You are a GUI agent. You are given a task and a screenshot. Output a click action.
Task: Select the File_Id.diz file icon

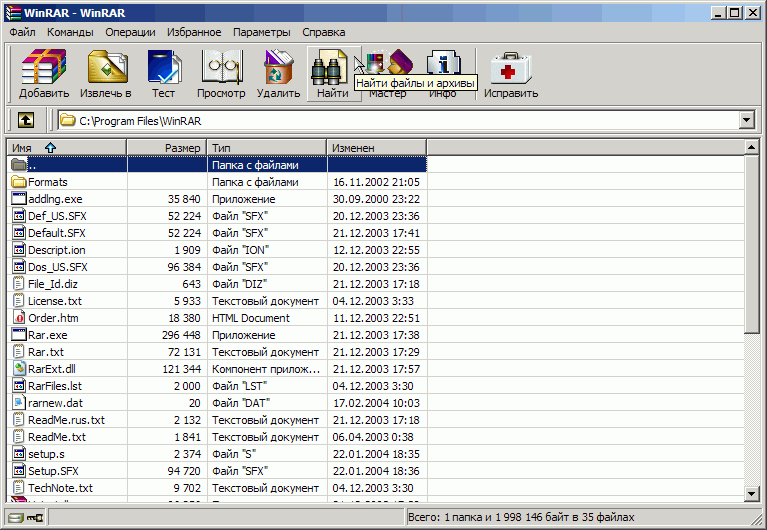[19, 284]
